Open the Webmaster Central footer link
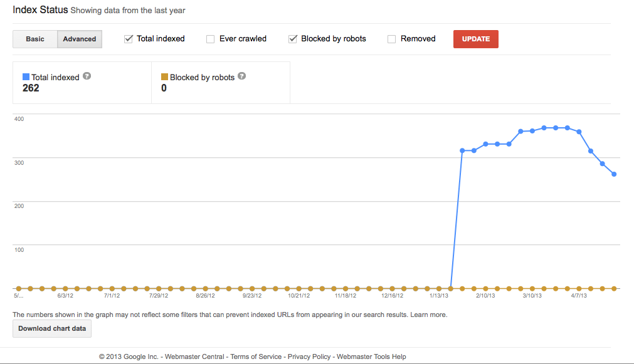The height and width of the screenshot is (364, 634). [x=194, y=356]
